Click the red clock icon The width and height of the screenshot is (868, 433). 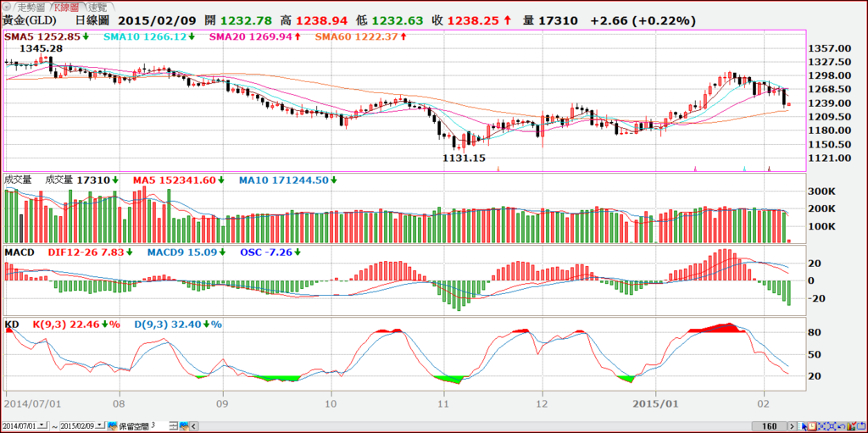(812, 426)
